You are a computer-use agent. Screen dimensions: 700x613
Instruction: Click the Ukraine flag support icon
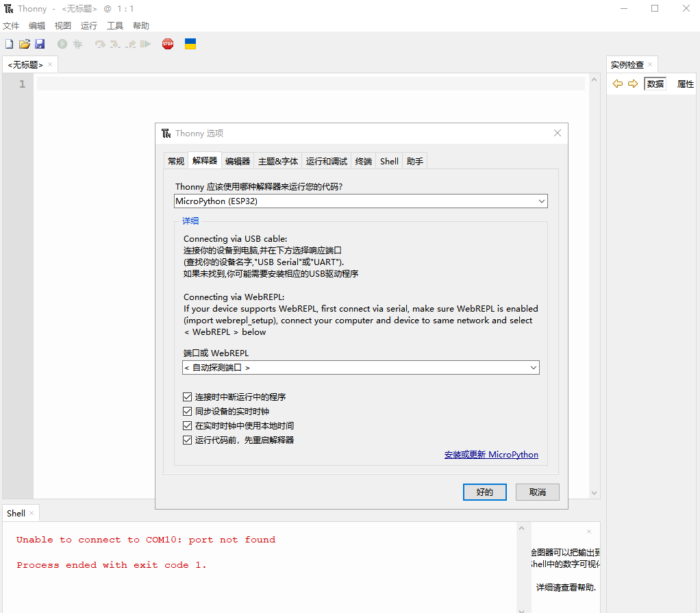point(190,44)
